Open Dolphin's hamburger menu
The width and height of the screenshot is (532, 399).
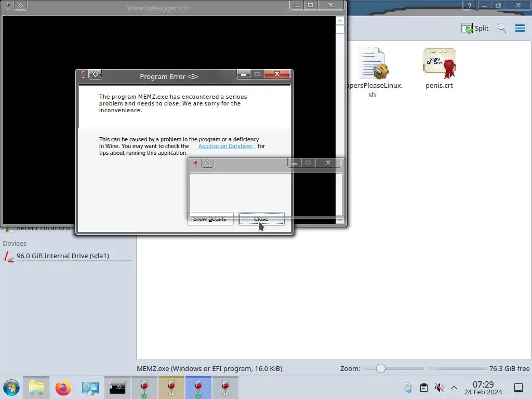tap(520, 28)
